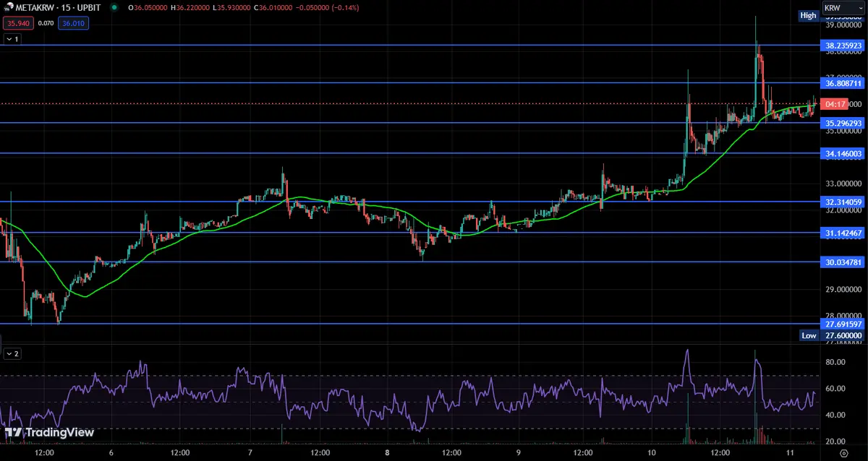Expand the lower pane legend labeled 2
868x461 pixels.
click(x=12, y=354)
